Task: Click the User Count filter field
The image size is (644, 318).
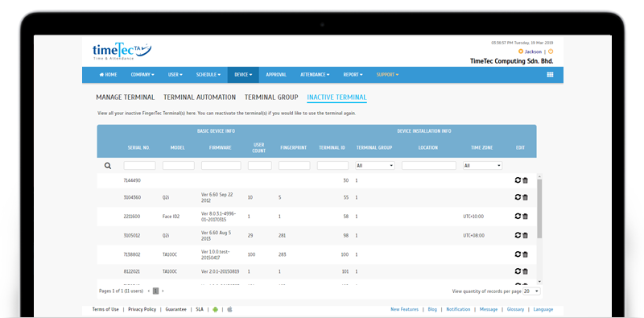Action: [x=259, y=166]
